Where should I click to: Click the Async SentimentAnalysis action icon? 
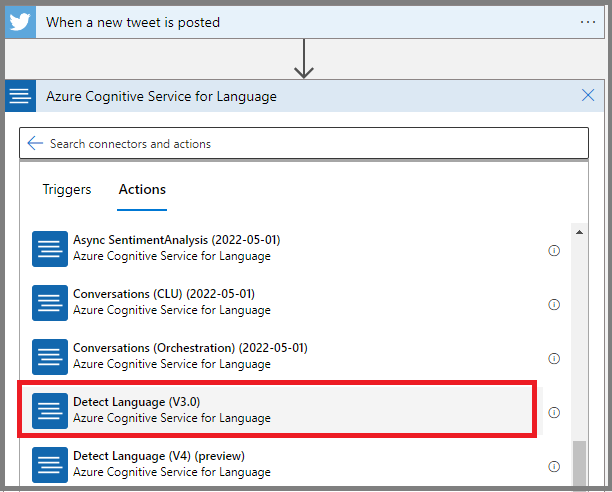[50, 249]
